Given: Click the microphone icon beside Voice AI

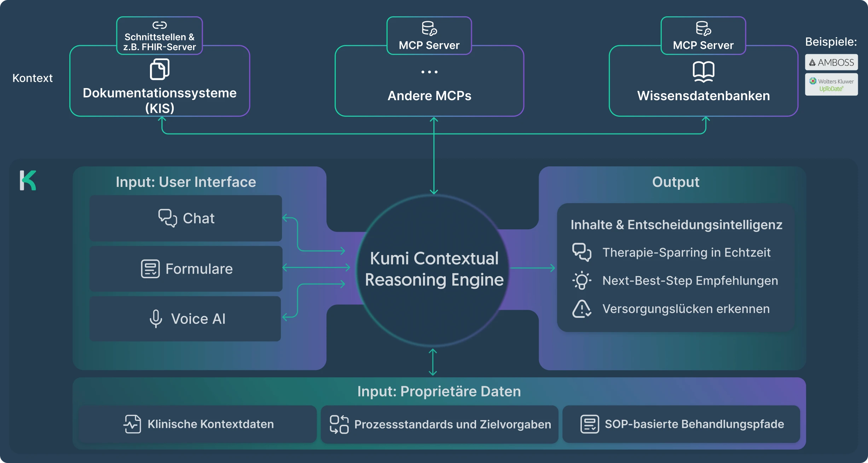Looking at the screenshot, I should coord(156,319).
